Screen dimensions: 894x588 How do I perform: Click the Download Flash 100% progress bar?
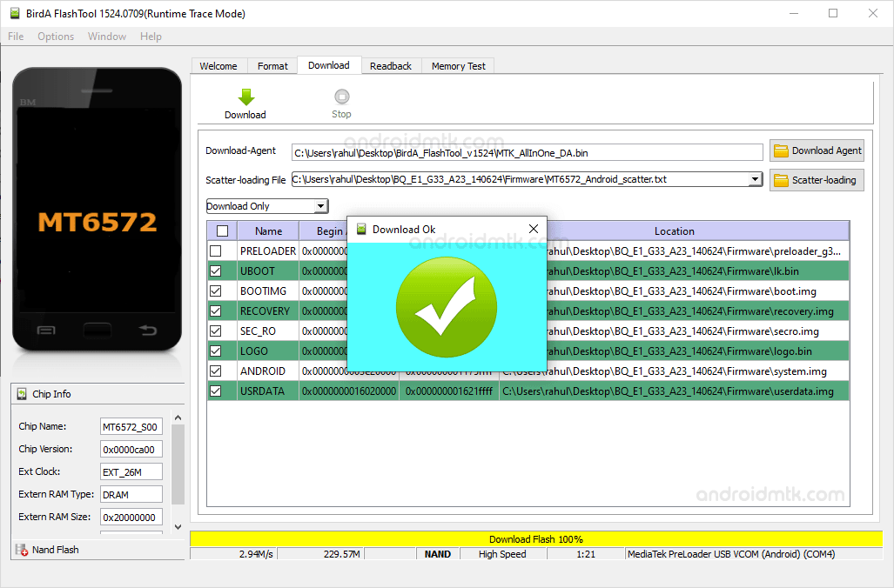pyautogui.click(x=535, y=539)
